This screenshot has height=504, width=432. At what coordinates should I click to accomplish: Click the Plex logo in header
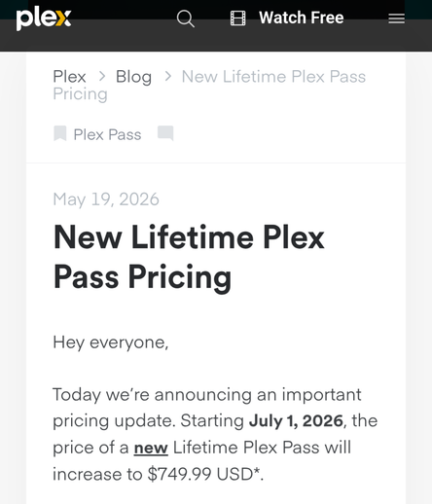[x=44, y=19]
